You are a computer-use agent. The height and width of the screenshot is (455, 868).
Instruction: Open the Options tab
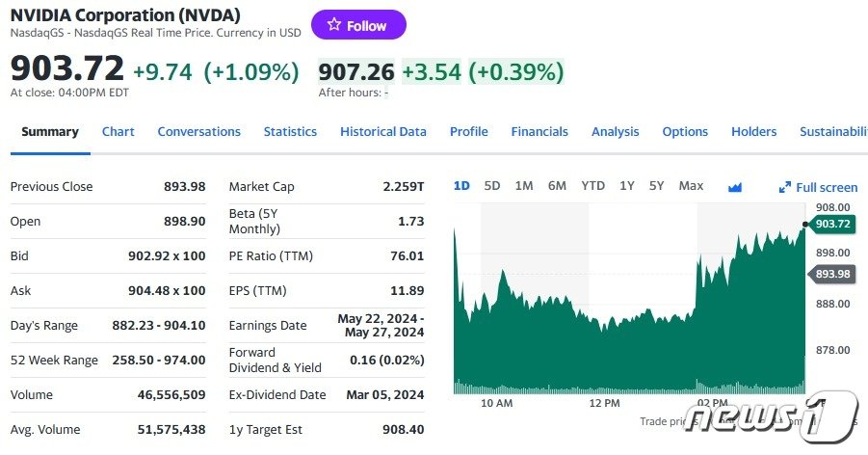tap(685, 132)
